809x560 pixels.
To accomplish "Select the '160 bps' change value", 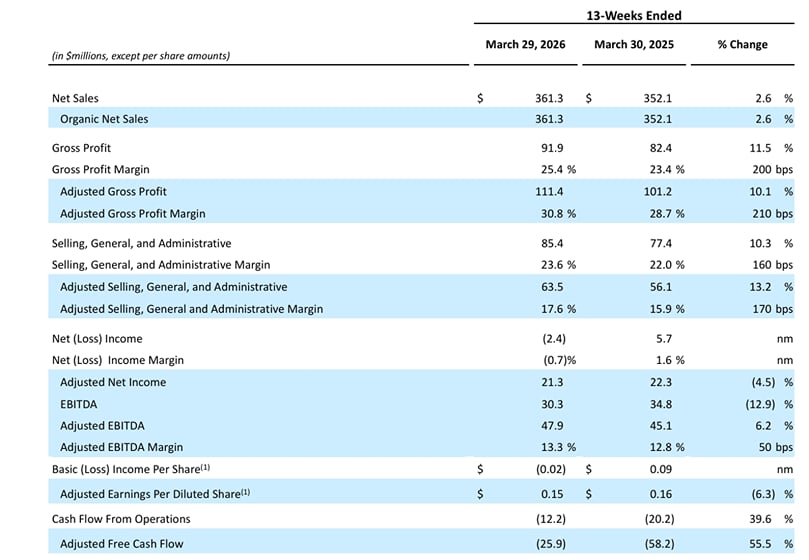I will point(772,265).
